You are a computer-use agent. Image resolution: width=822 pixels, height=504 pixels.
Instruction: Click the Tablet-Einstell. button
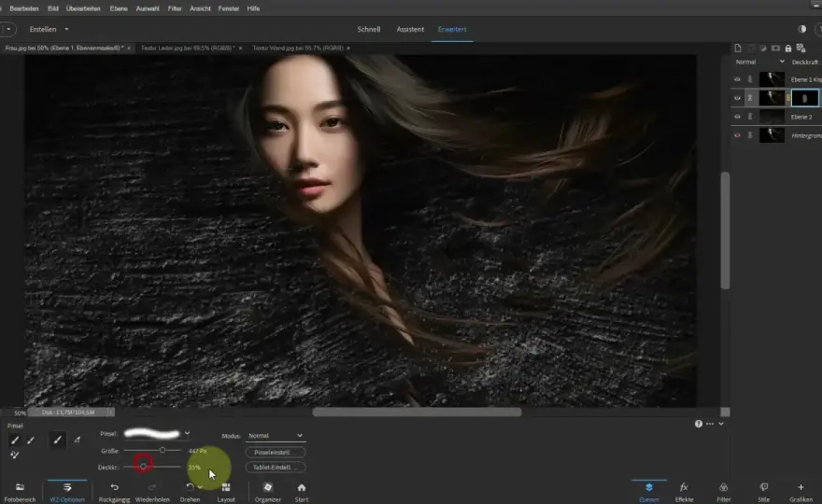point(276,467)
